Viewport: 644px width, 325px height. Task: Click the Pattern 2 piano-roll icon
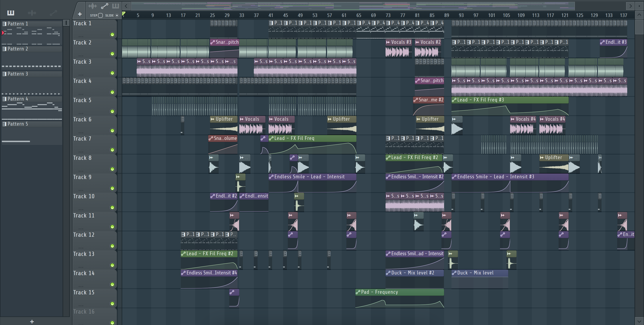pos(4,49)
